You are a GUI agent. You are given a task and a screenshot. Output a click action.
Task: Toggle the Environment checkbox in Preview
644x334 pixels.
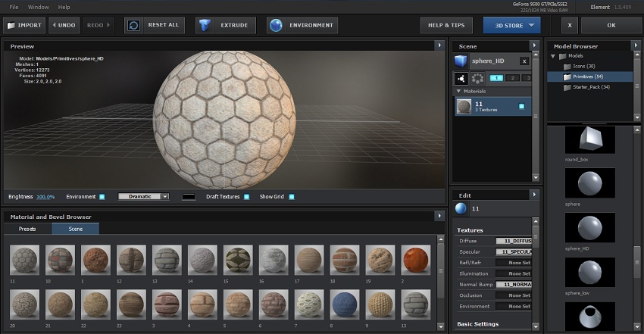click(102, 197)
